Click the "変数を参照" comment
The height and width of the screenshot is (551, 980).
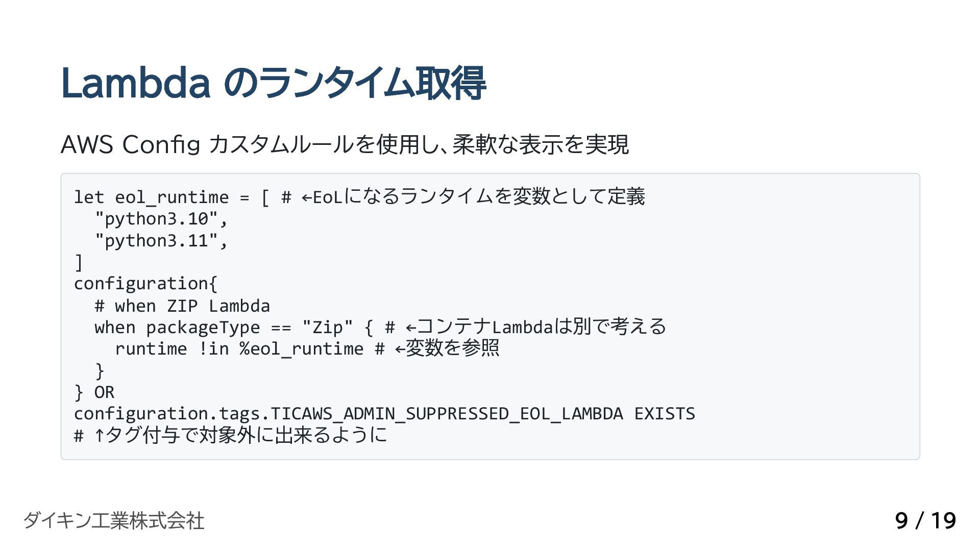452,348
